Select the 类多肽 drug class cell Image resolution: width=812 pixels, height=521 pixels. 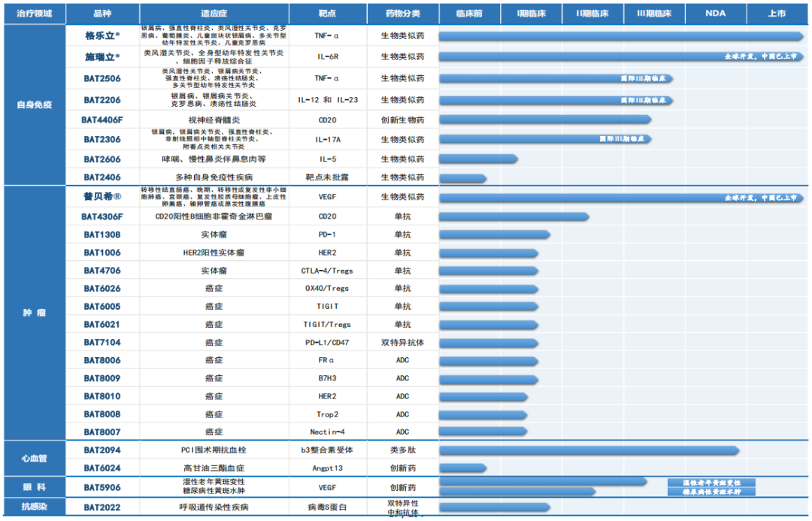403,450
